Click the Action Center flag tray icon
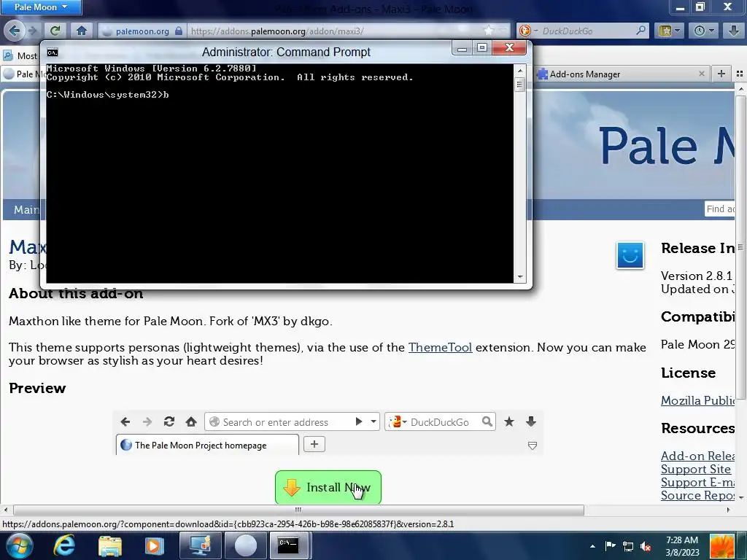The width and height of the screenshot is (747, 560). 611,546
